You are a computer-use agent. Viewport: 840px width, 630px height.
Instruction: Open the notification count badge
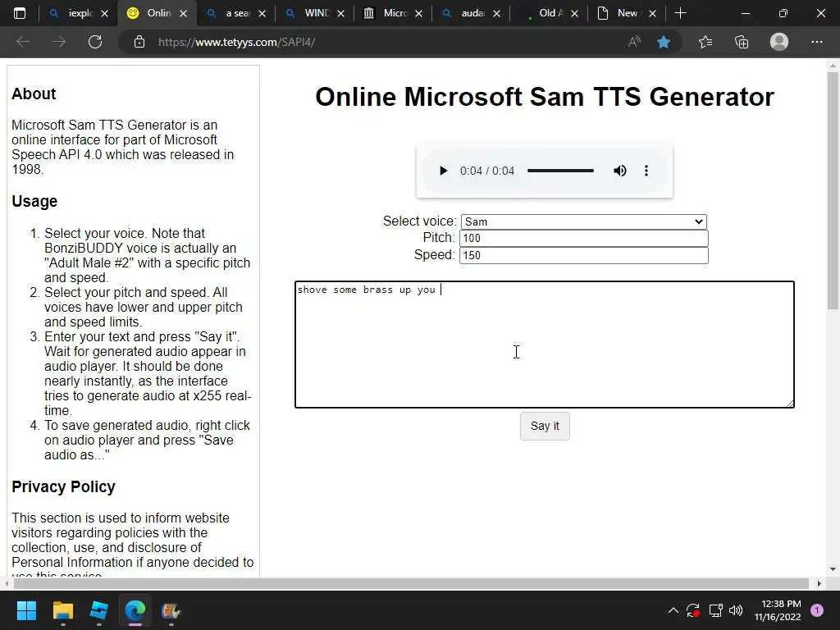(817, 610)
